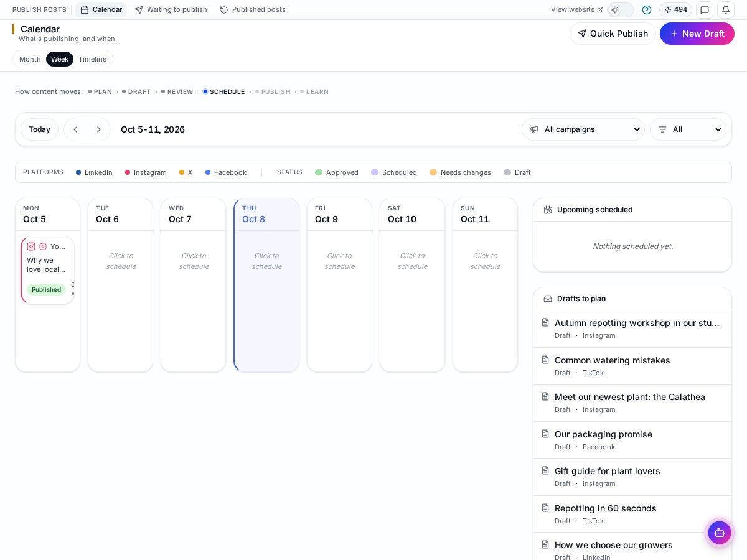Click the Facebook platform legend item

click(x=226, y=172)
